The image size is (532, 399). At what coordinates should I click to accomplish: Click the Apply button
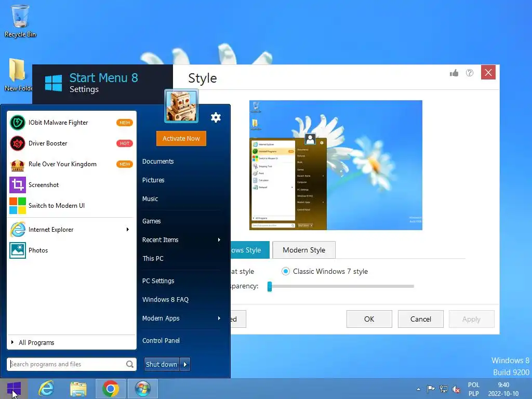click(471, 320)
